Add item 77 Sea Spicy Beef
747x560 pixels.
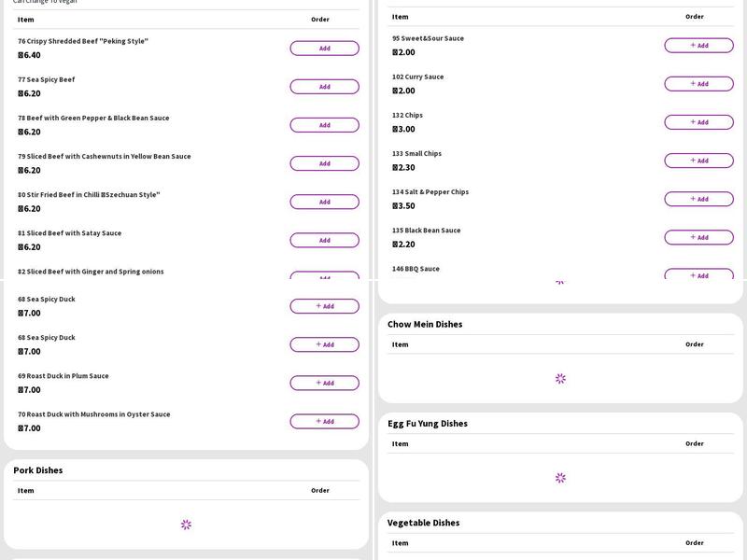click(x=324, y=87)
